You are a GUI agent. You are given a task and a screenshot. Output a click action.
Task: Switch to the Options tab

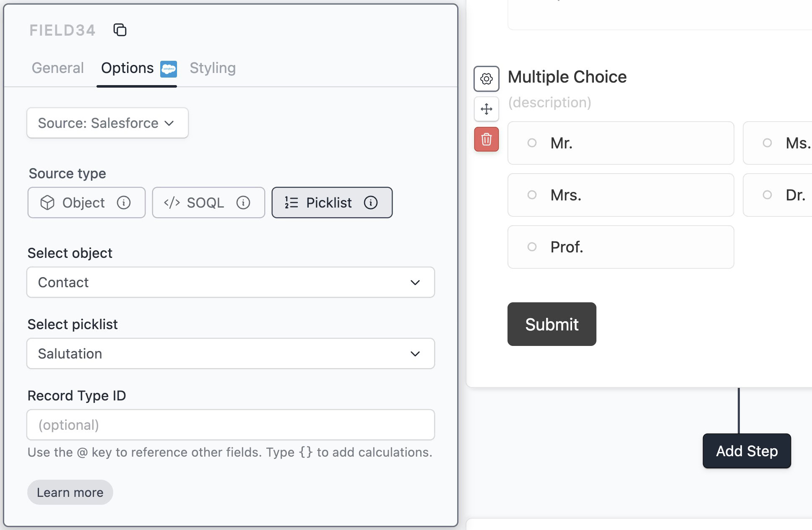(x=128, y=68)
